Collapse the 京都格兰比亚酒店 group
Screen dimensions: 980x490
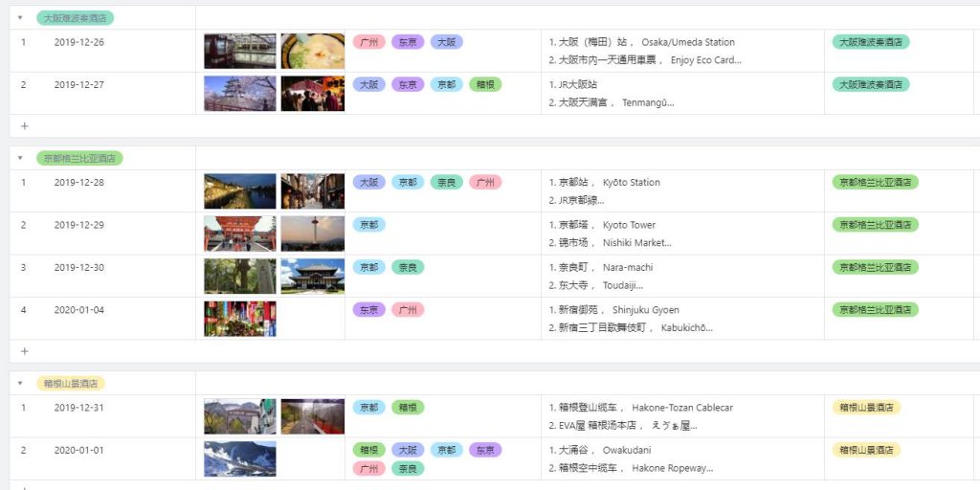[x=21, y=158]
